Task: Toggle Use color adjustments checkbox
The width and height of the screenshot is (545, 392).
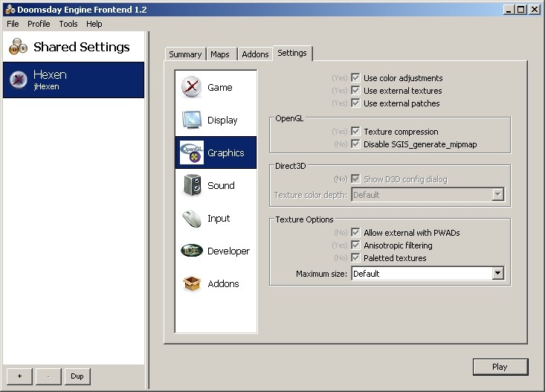Action: [x=356, y=78]
